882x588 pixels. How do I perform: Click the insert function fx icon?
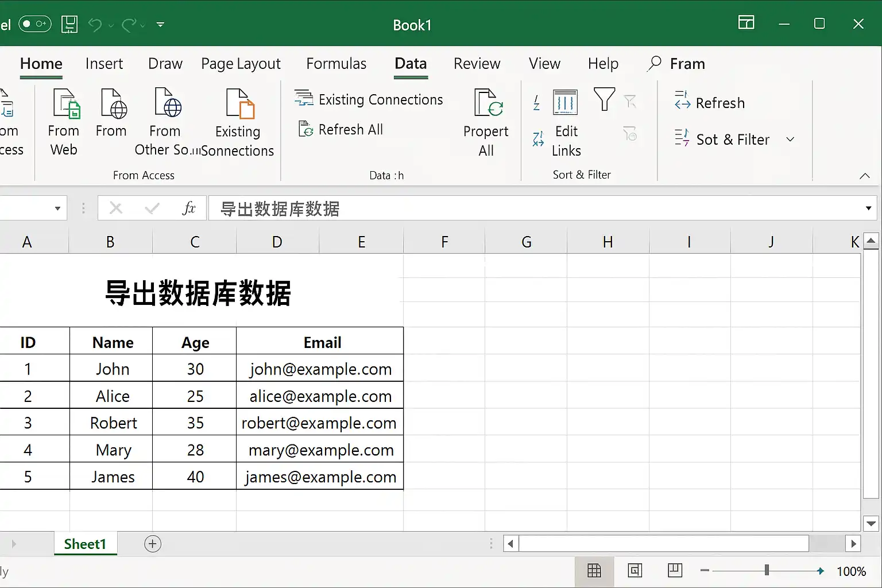point(188,208)
